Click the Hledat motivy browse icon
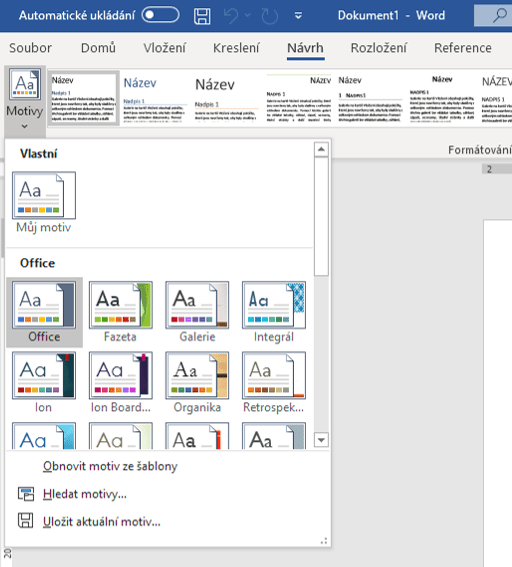The height and width of the screenshot is (567, 512). click(x=26, y=494)
